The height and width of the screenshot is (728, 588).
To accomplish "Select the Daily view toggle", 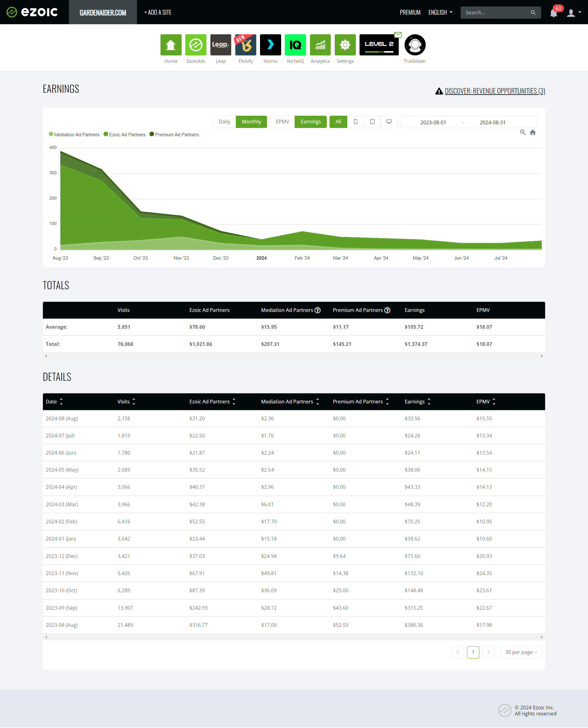I will click(x=224, y=122).
